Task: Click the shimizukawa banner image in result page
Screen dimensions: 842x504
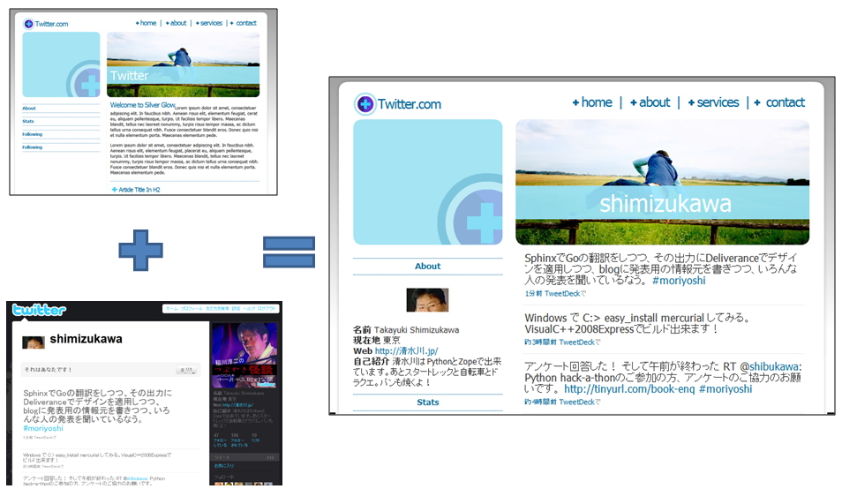Action: click(662, 182)
